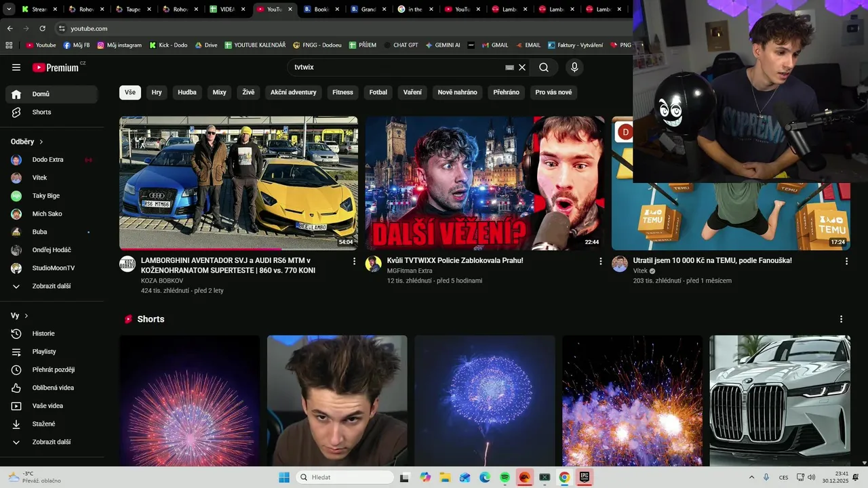Open the Windows Start menu
Viewport: 868px width, 488px height.
click(284, 477)
